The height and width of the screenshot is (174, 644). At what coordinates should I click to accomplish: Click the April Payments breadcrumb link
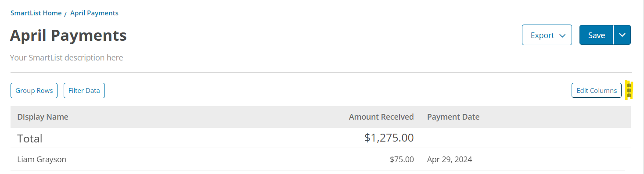click(x=94, y=13)
